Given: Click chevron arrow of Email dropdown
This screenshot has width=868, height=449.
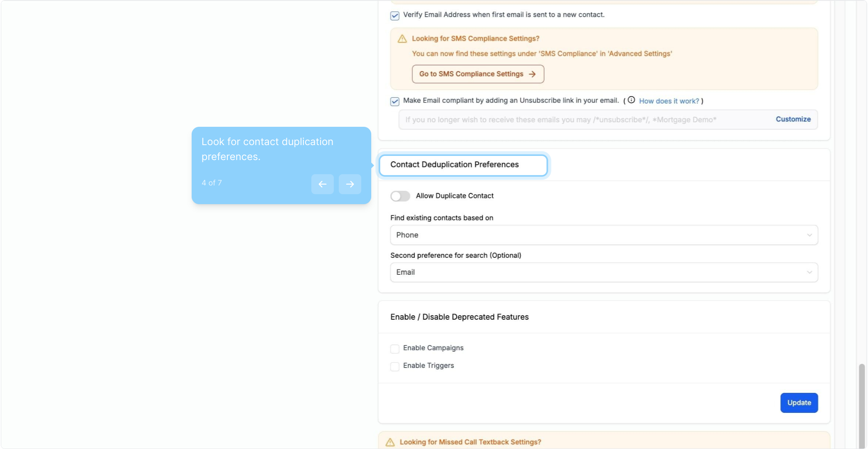Looking at the screenshot, I should click(809, 272).
